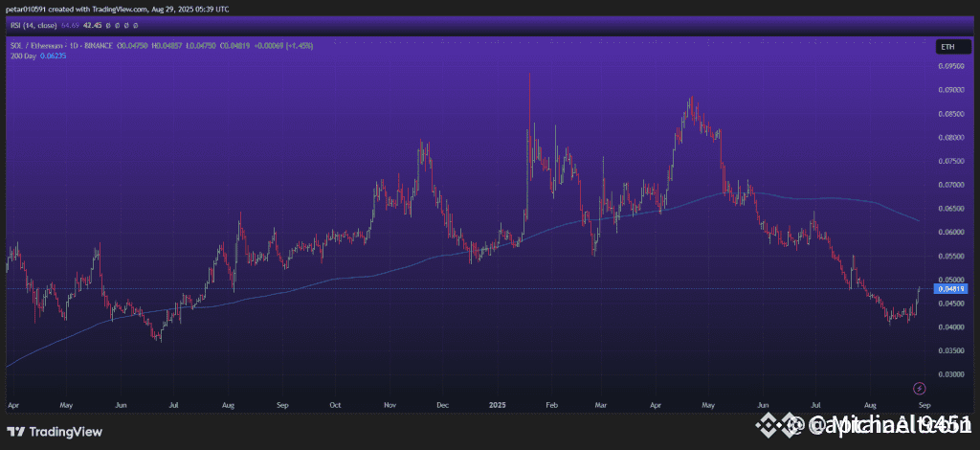The image size is (980, 450).
Task: Click the 200 Day indicator label
Action: 22,56
